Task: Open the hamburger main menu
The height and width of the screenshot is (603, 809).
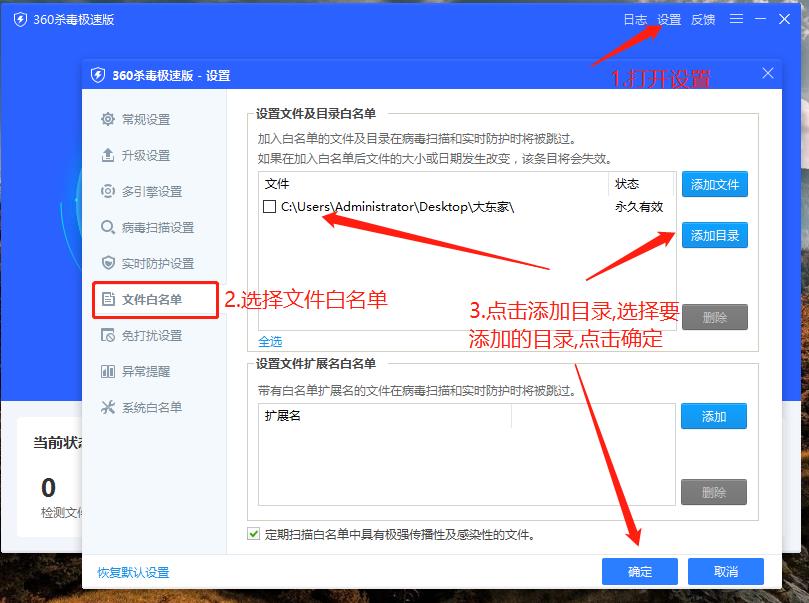Action: tap(735, 18)
